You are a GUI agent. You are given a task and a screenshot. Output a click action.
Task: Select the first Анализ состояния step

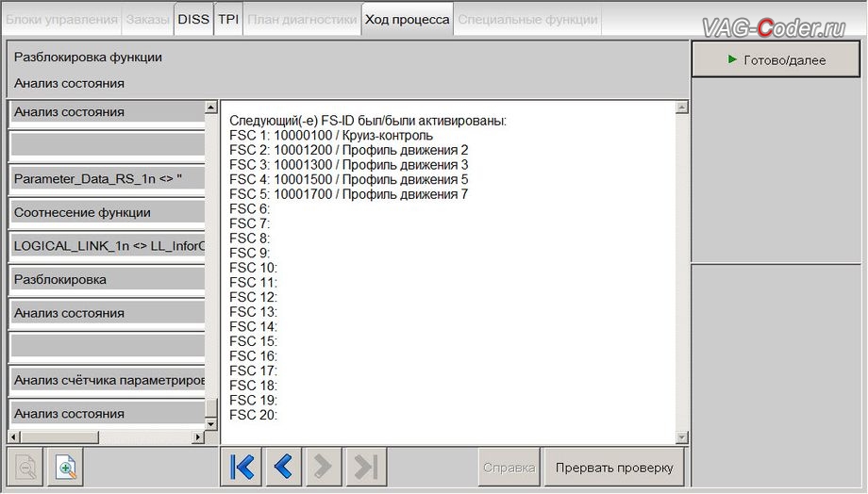pyautogui.click(x=108, y=112)
